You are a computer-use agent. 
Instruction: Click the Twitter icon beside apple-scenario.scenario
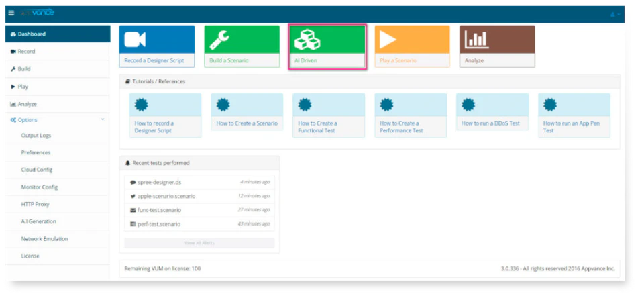coord(133,196)
